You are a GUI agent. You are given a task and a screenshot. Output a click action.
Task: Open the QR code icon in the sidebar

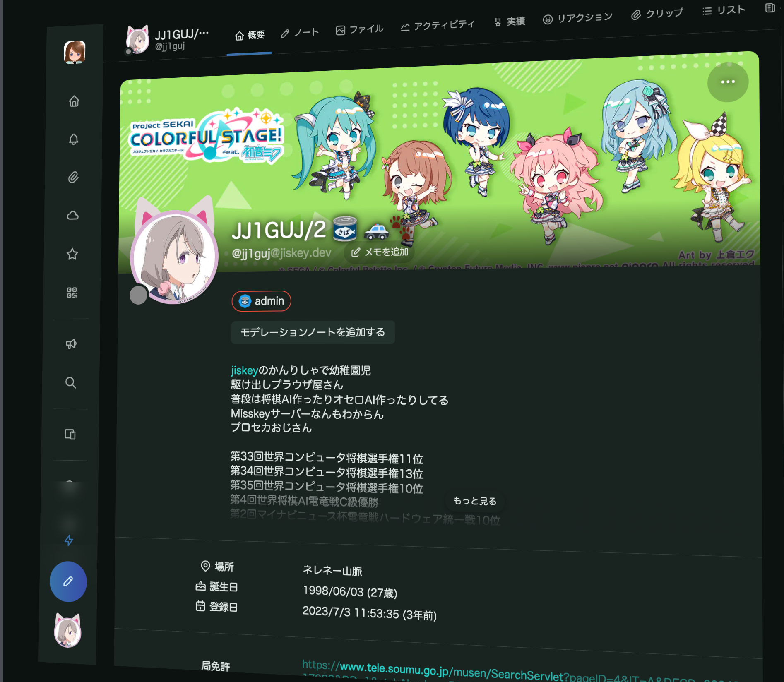72,293
